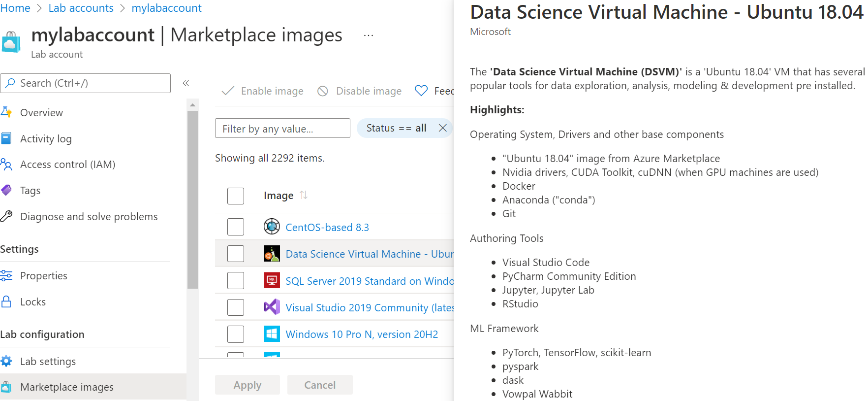Check the SQL Server 2019 Standard checkbox
Viewport: 868px width, 401px height.
point(236,280)
